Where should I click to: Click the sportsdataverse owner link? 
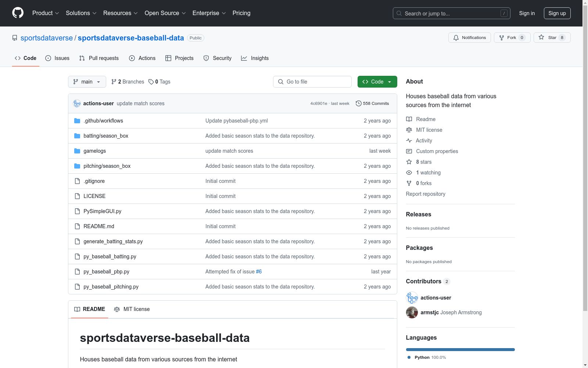pyautogui.click(x=47, y=38)
